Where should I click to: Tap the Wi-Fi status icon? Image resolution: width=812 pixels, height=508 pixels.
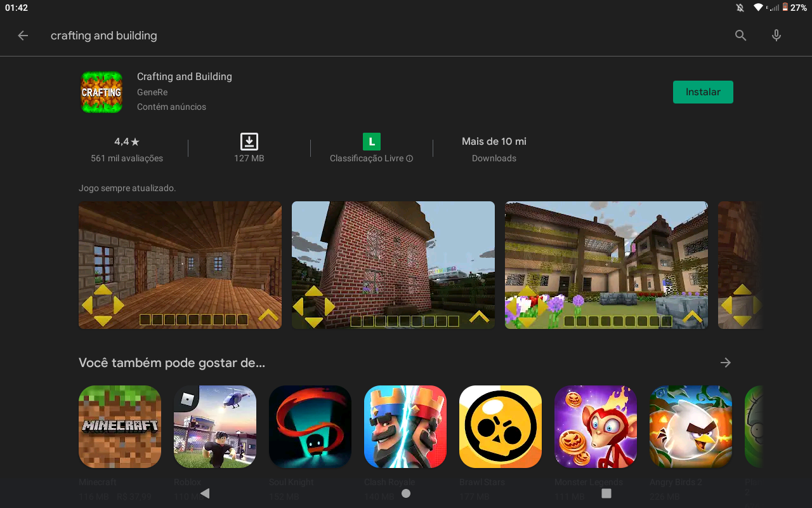point(758,8)
